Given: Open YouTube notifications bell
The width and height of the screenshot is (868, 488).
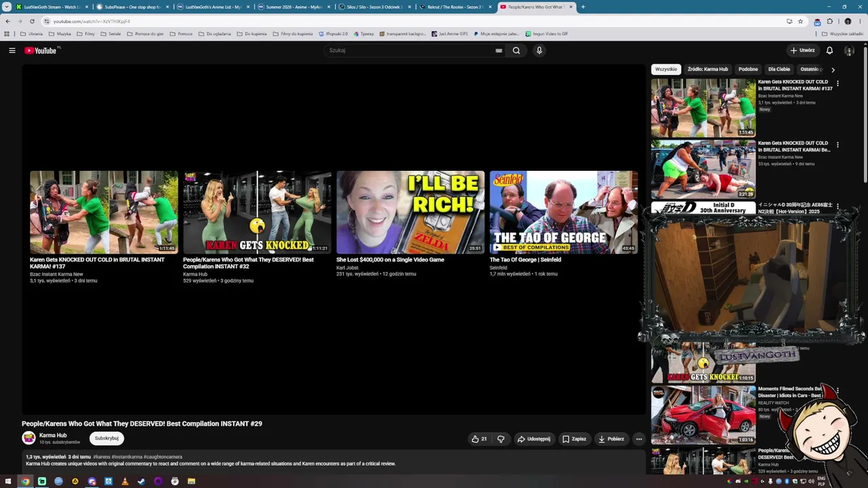Looking at the screenshot, I should 829,50.
